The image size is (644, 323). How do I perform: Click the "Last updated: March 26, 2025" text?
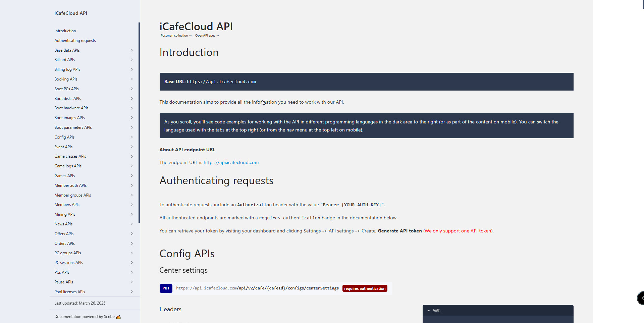pos(80,303)
